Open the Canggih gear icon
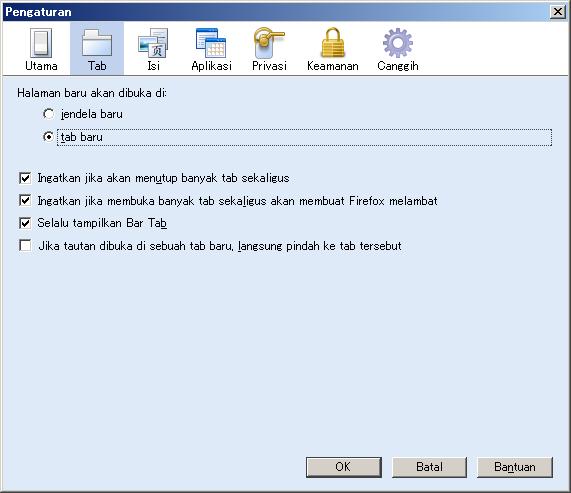571x493 pixels. pyautogui.click(x=398, y=43)
